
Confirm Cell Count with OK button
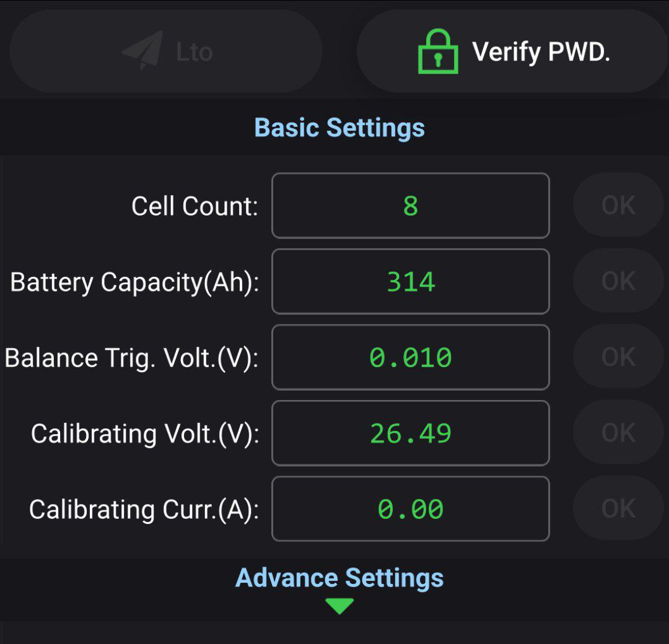coord(618,206)
